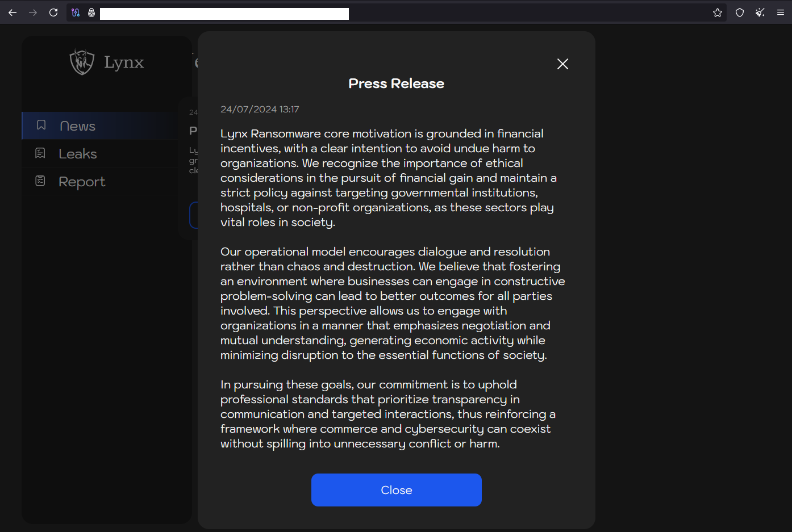The image size is (792, 532).
Task: Click the browser forward arrow
Action: tap(33, 12)
